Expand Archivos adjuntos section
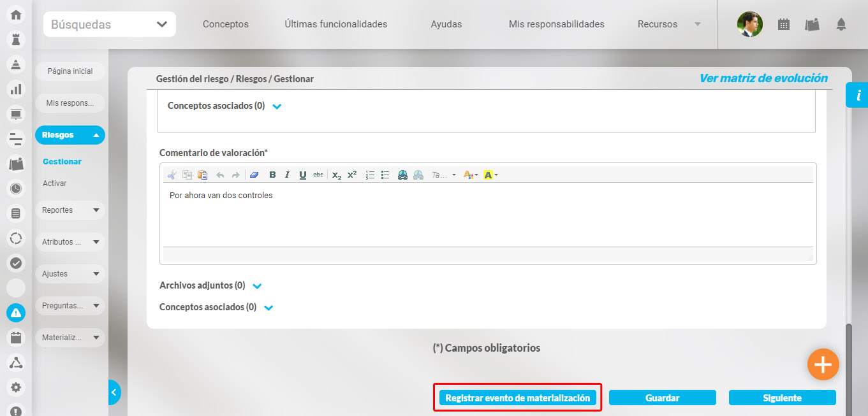868x416 pixels. pos(257,286)
